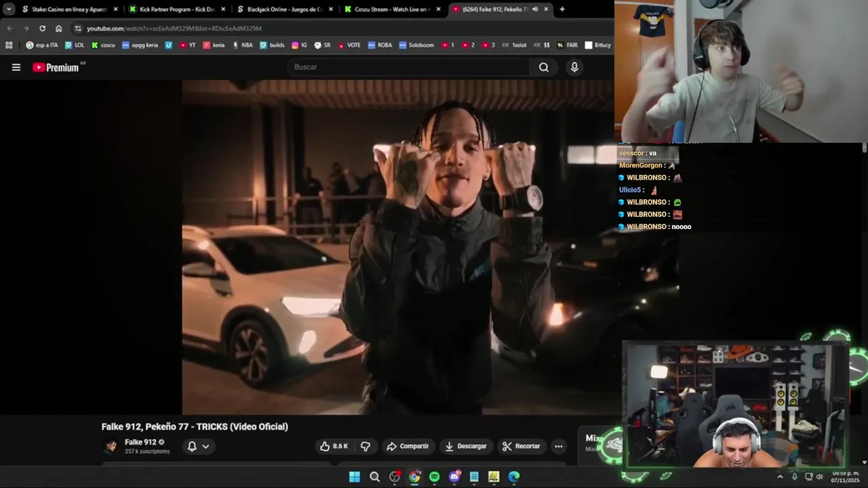Open the Windows Start menu
Viewport: 868px width, 488px height.
pos(355,477)
